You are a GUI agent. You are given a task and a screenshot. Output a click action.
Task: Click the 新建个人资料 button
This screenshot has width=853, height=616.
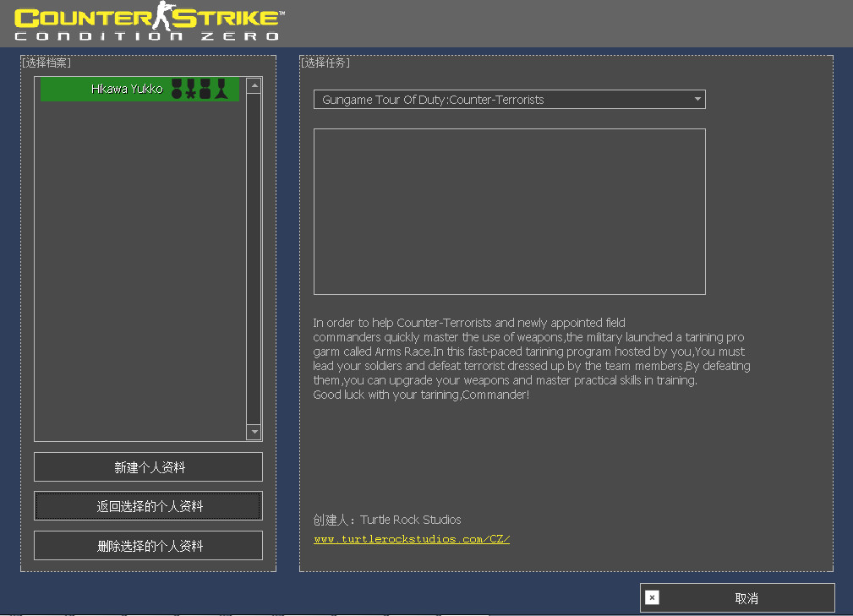click(148, 466)
